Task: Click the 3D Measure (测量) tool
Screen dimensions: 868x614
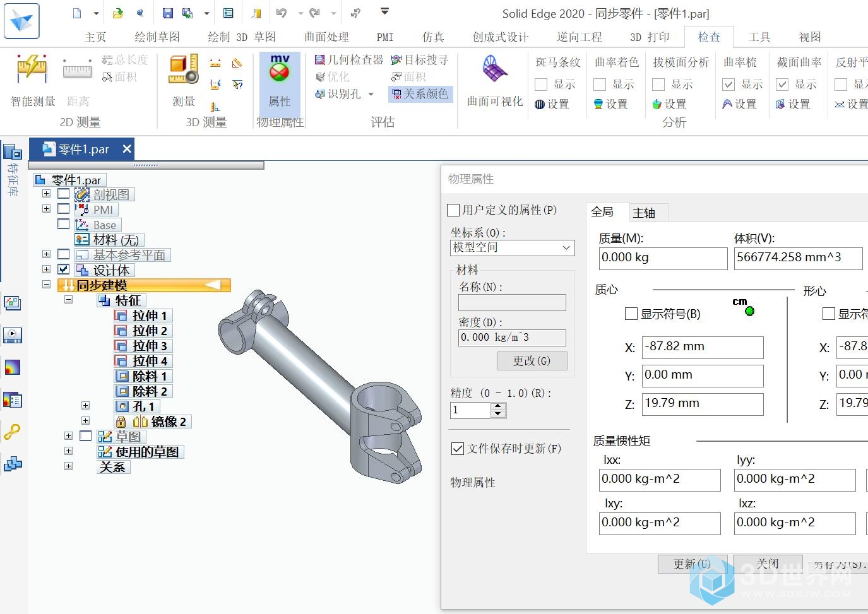Action: tap(184, 81)
